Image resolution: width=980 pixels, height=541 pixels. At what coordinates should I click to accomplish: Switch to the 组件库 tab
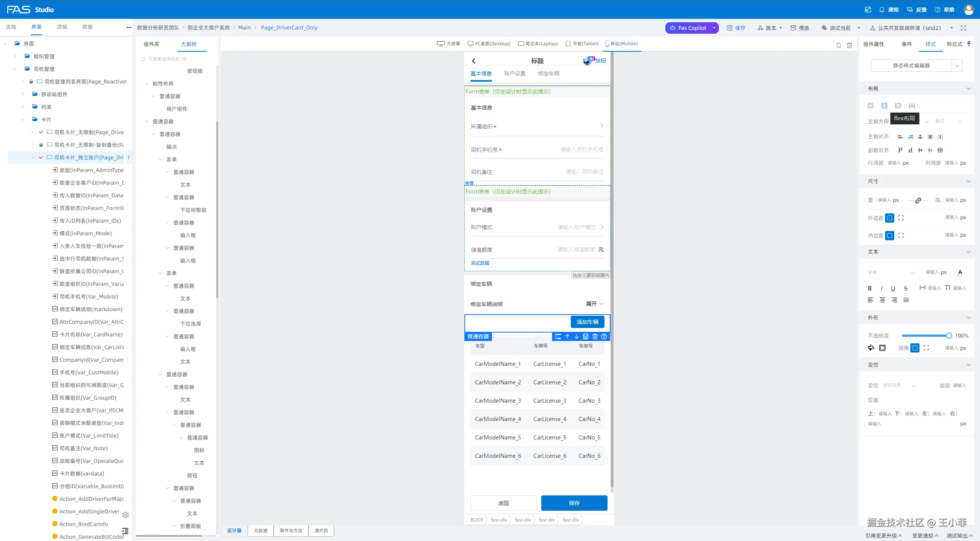pyautogui.click(x=151, y=44)
